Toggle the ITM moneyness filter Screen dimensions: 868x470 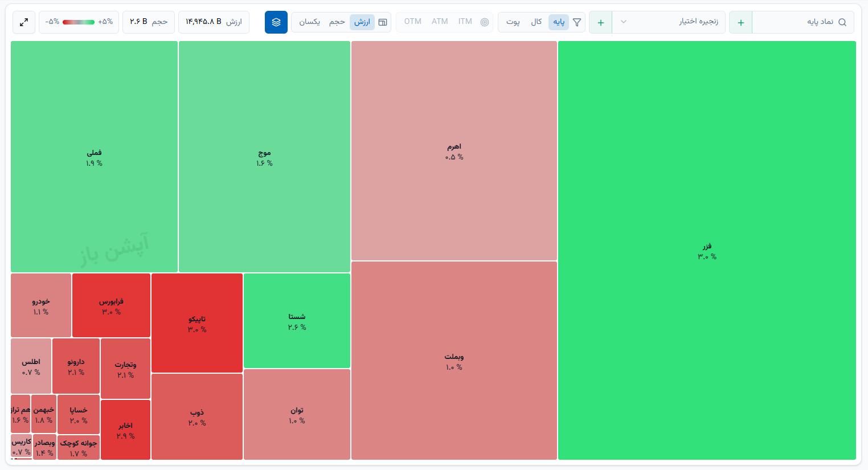(x=465, y=22)
